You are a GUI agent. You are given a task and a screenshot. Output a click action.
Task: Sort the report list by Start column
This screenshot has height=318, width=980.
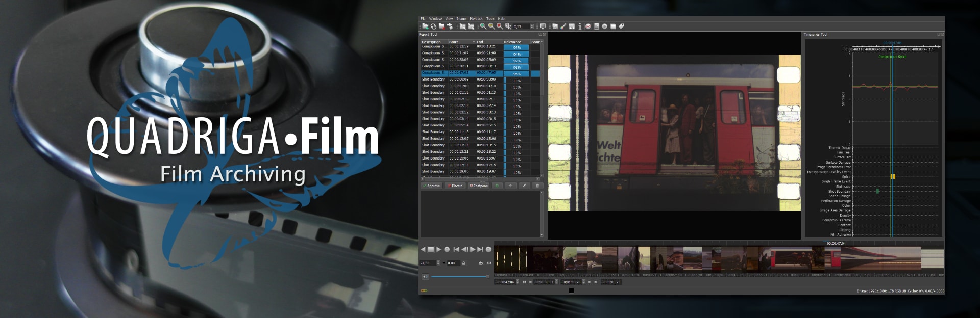tap(454, 42)
